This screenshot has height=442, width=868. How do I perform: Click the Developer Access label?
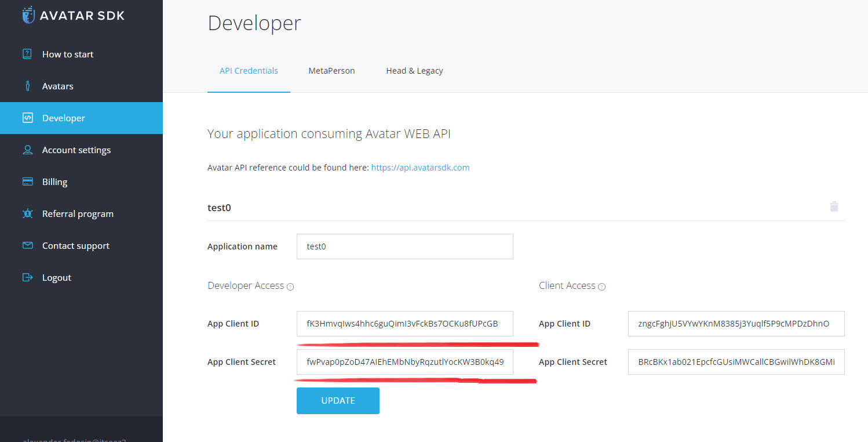246,285
